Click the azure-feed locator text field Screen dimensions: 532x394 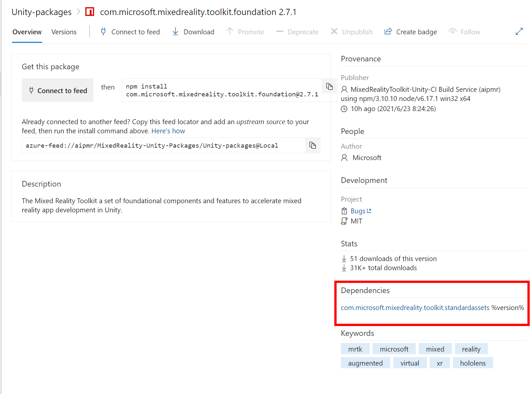point(163,145)
